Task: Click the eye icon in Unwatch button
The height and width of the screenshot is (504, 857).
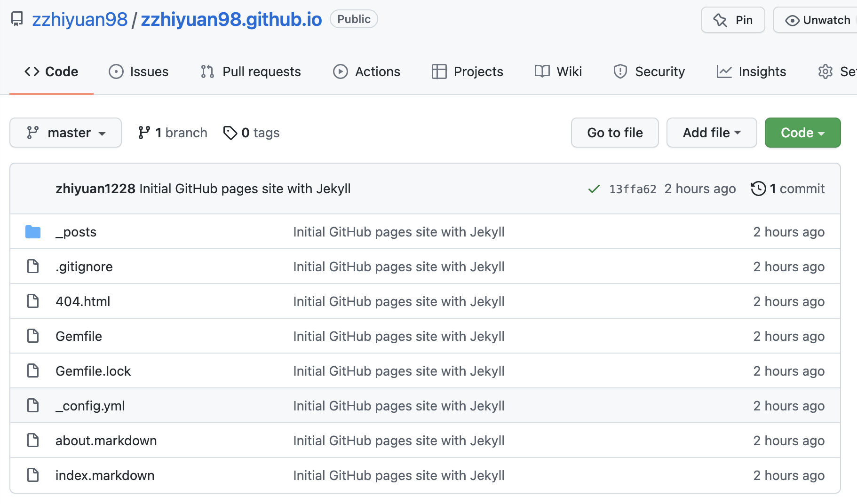Action: point(792,21)
